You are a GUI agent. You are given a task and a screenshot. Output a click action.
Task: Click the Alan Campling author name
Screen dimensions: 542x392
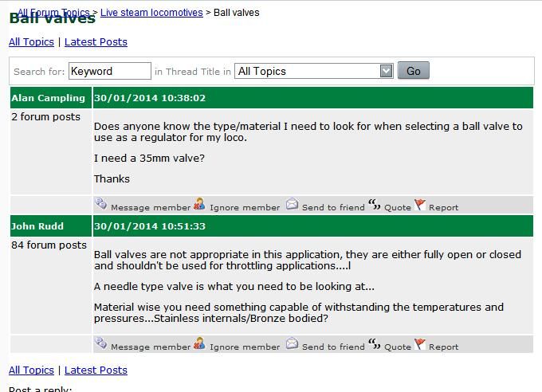click(x=48, y=98)
